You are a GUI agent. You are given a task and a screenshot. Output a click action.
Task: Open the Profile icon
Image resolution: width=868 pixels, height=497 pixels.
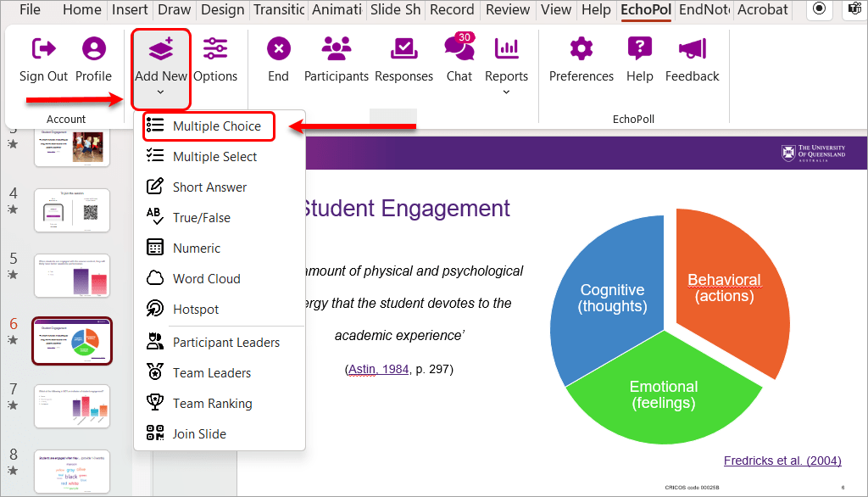pos(93,48)
